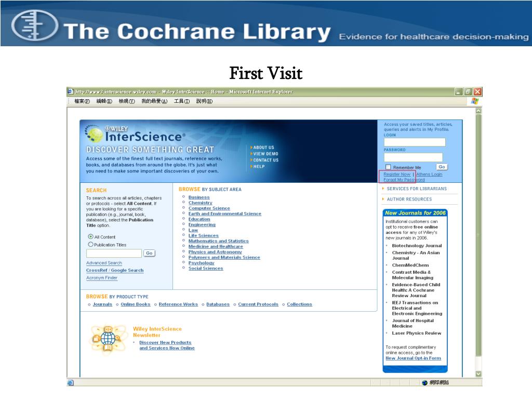This screenshot has height=399, width=532.
Task: Browse Medicine and Healthcare
Action: [x=216, y=247]
